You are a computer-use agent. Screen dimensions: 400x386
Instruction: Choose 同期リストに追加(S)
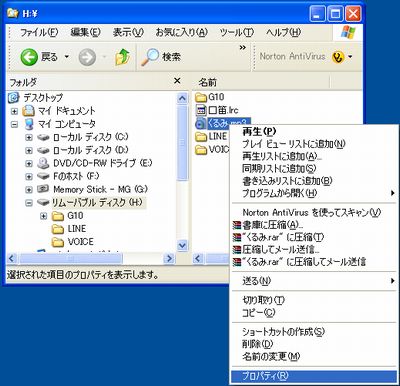[314, 169]
